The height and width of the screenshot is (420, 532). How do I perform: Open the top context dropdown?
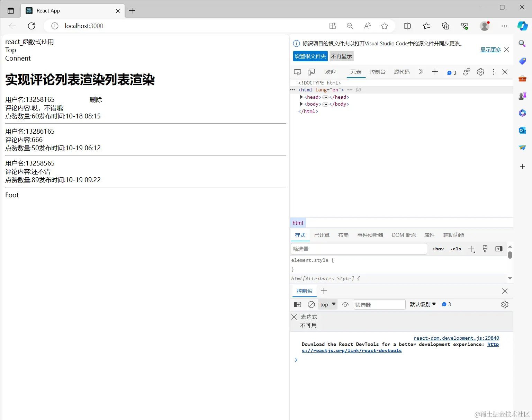pos(327,305)
